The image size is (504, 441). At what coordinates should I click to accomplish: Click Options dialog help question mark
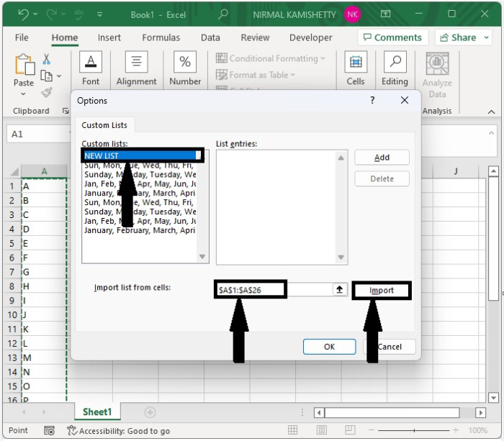point(372,100)
